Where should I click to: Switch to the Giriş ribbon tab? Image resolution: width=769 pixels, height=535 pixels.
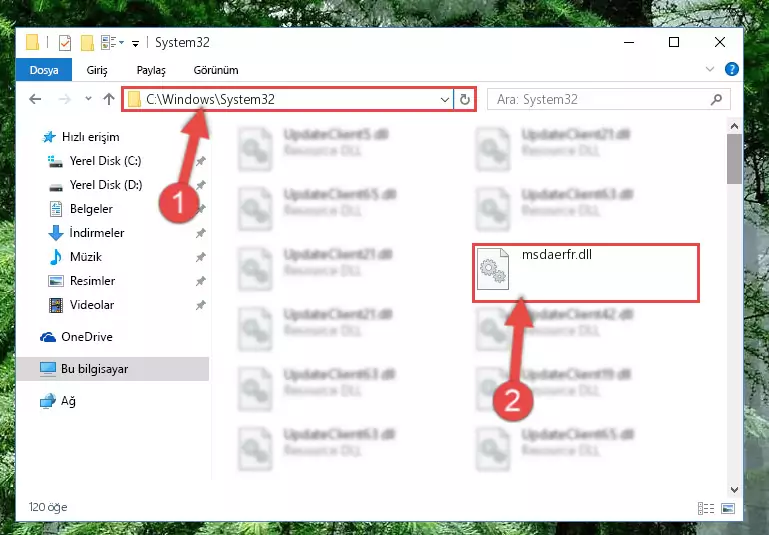(97, 70)
